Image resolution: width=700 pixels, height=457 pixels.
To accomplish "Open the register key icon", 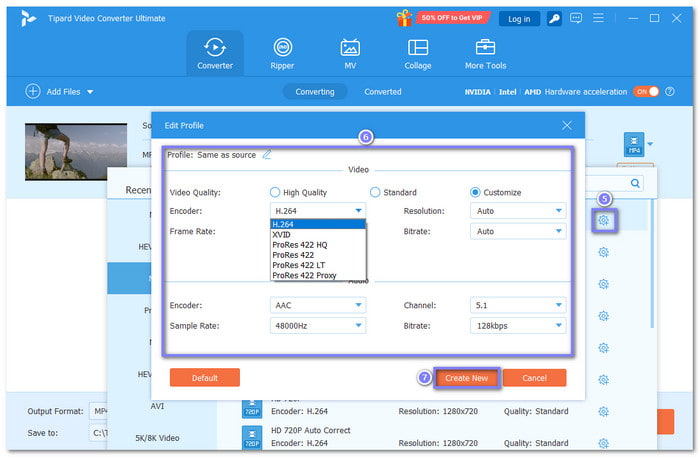I will [x=554, y=18].
